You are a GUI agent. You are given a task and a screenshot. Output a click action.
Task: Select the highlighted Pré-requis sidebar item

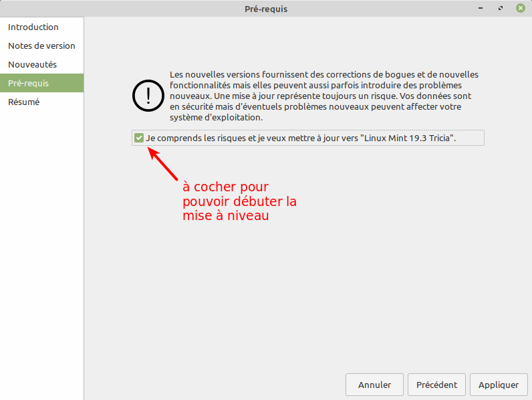click(x=28, y=84)
